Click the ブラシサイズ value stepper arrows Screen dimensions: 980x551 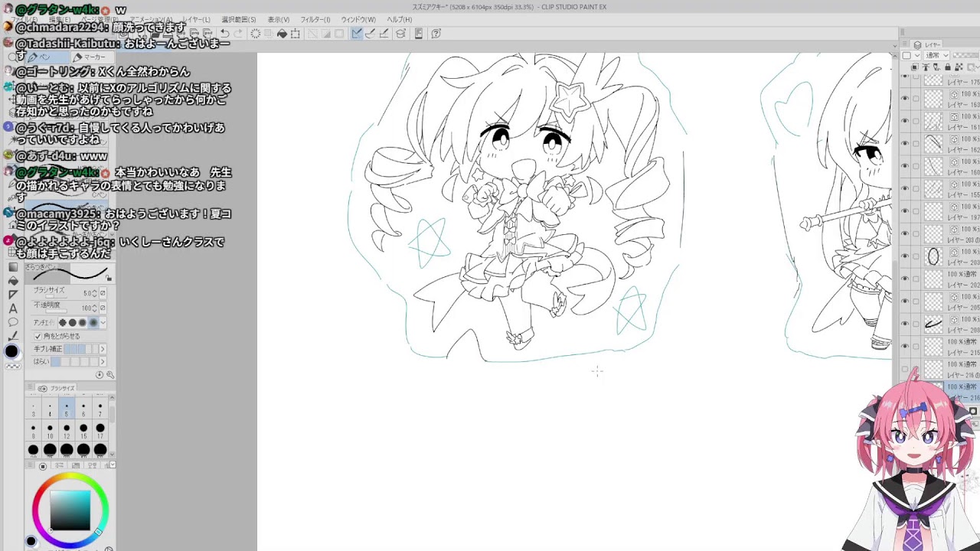(x=96, y=293)
